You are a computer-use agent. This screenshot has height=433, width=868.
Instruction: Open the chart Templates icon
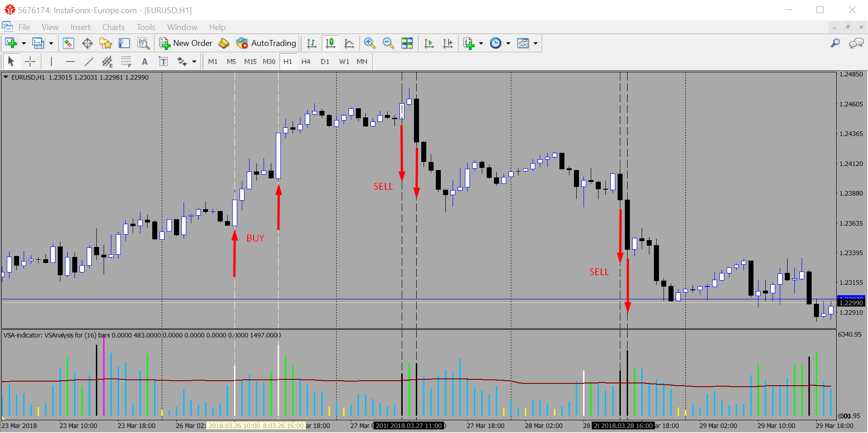tap(523, 43)
